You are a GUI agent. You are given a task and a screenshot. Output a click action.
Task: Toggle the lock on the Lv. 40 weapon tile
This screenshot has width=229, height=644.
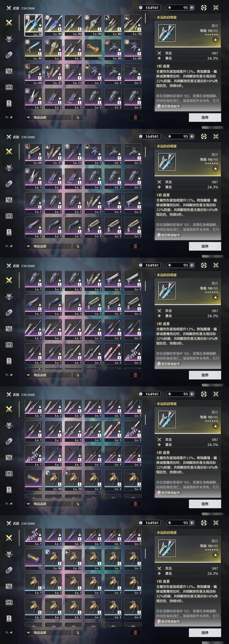tap(40, 50)
